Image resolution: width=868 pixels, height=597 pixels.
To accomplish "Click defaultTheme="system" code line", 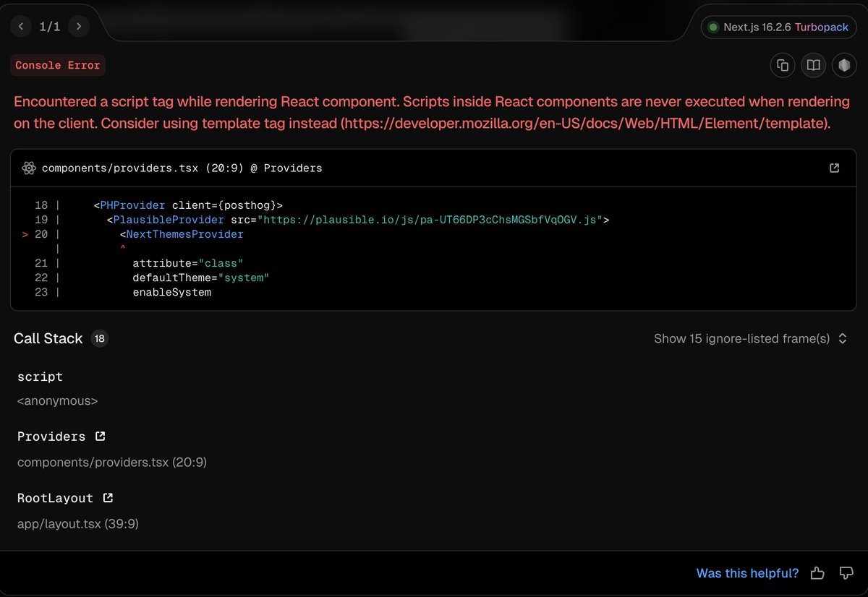I will [x=200, y=278].
